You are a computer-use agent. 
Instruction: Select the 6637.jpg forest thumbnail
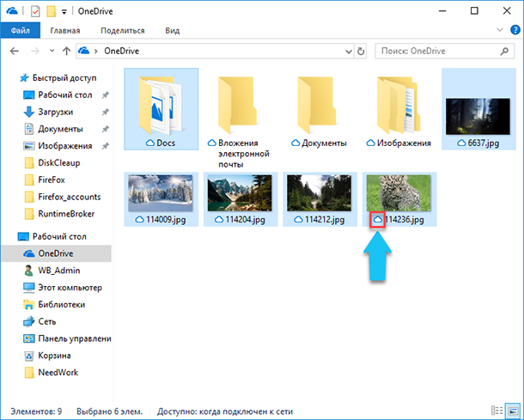478,109
